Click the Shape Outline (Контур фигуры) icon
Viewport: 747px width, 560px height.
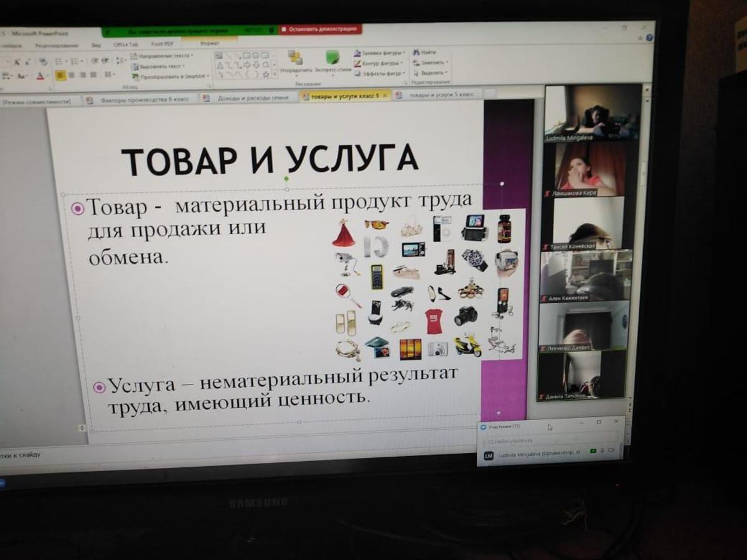click(357, 63)
